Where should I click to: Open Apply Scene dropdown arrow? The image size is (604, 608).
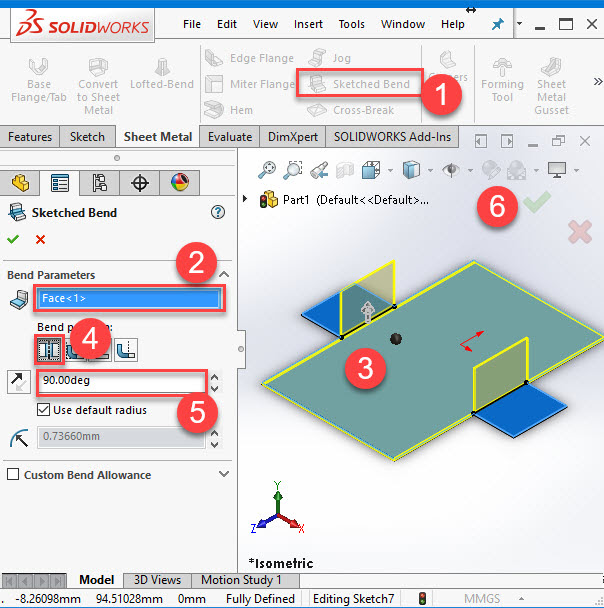[x=537, y=170]
